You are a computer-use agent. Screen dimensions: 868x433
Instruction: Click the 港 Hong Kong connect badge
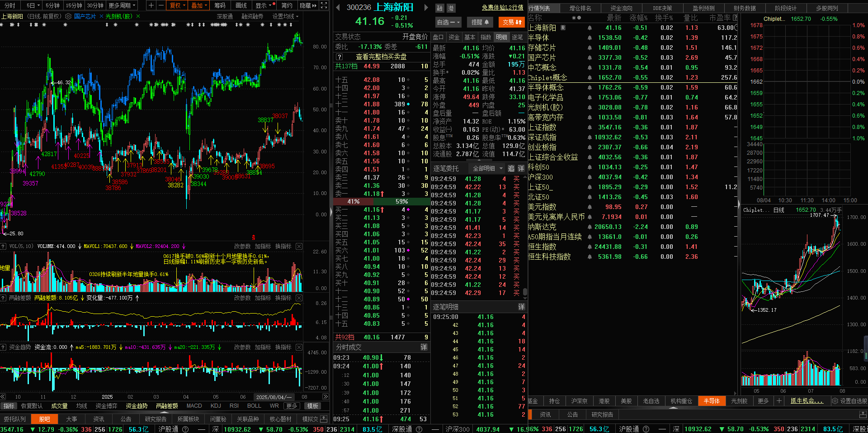point(451,8)
